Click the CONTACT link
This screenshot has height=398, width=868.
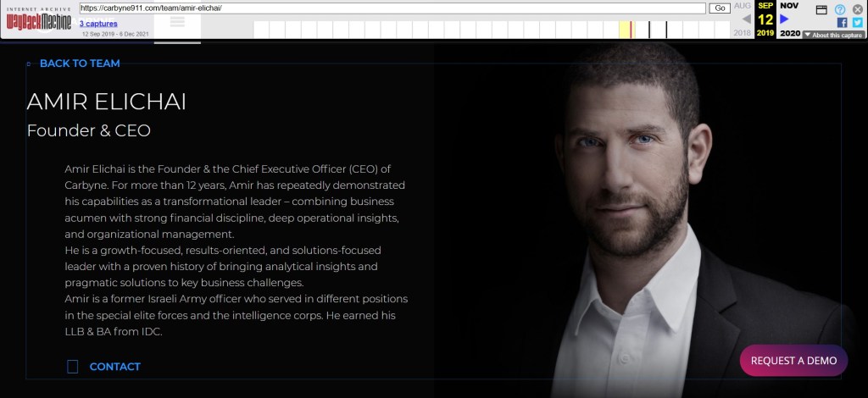pyautogui.click(x=115, y=367)
